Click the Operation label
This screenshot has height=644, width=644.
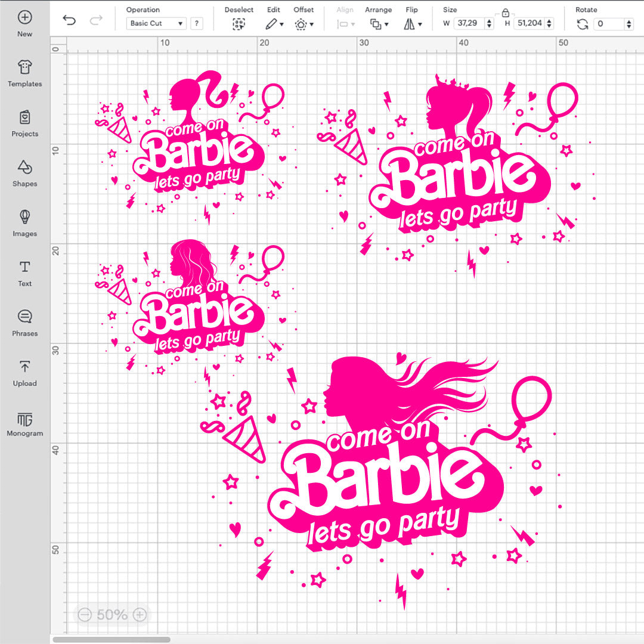click(x=143, y=10)
